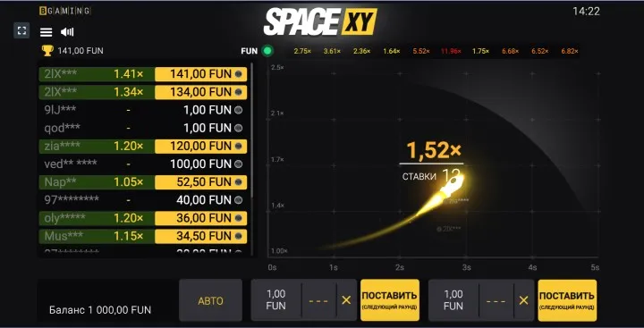The image size is (644, 328).
Task: Select player 9IJ*** bet row
Action: click(143, 110)
